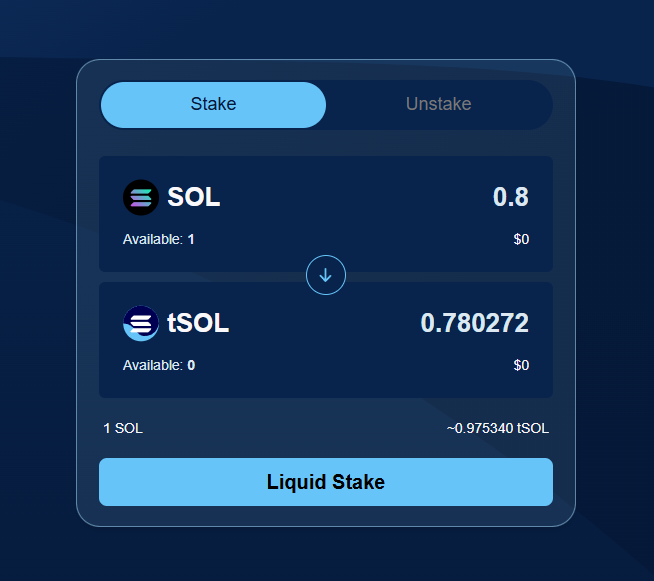The image size is (654, 581).
Task: Select the tSOL token name label
Action: [x=198, y=323]
